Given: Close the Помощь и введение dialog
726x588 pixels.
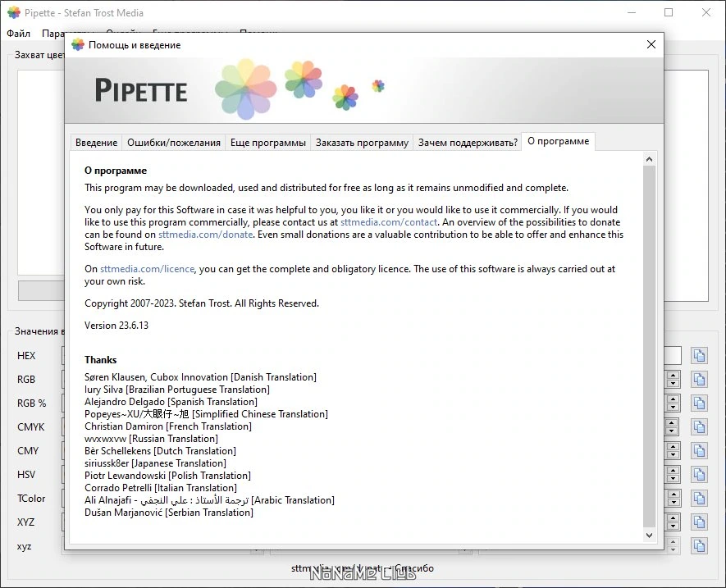Looking at the screenshot, I should [x=651, y=44].
